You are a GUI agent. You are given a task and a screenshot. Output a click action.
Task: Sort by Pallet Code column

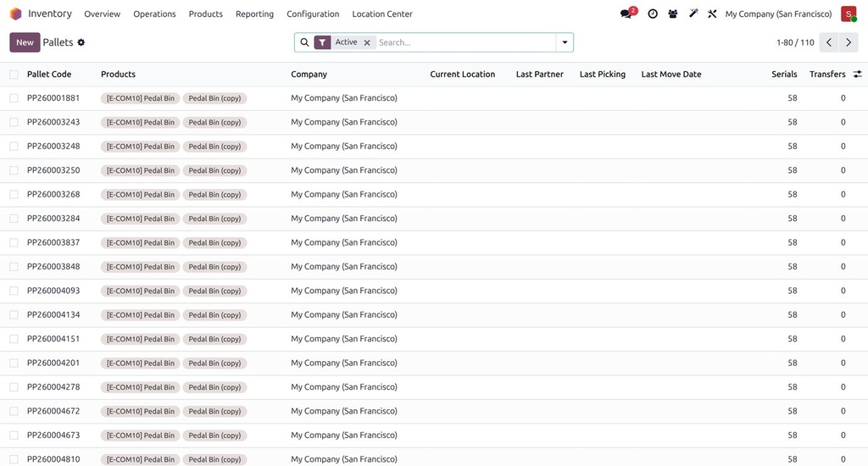tap(49, 75)
